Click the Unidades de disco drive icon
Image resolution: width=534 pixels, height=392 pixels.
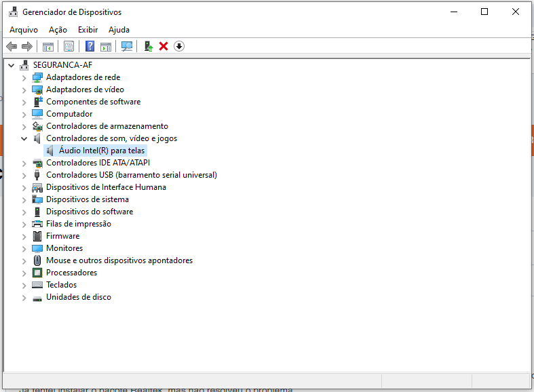tap(37, 298)
